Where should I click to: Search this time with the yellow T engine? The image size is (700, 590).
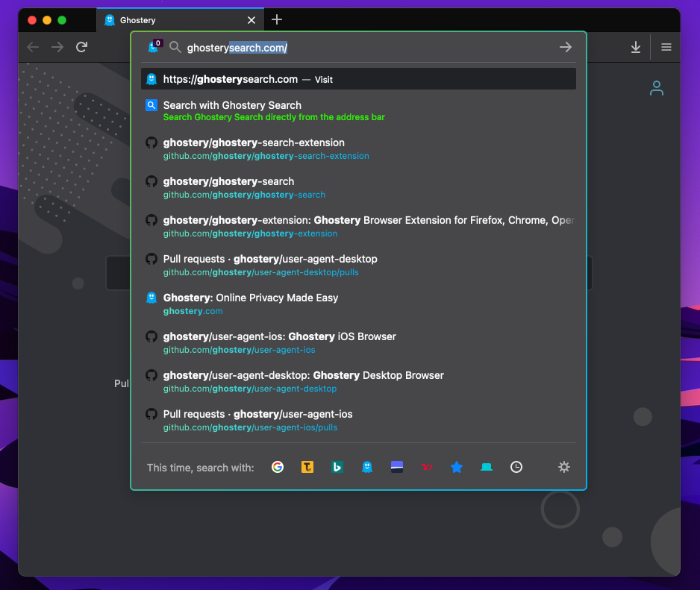pyautogui.click(x=307, y=467)
